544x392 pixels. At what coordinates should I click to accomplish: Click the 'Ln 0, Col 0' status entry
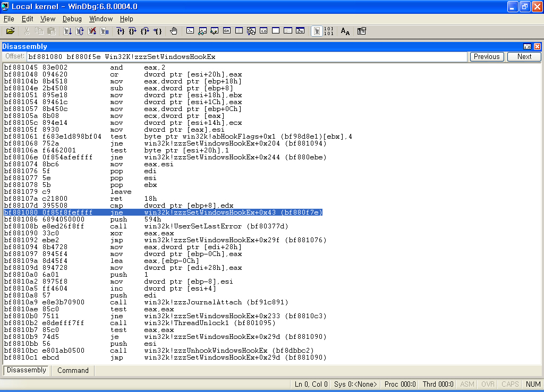click(x=311, y=384)
